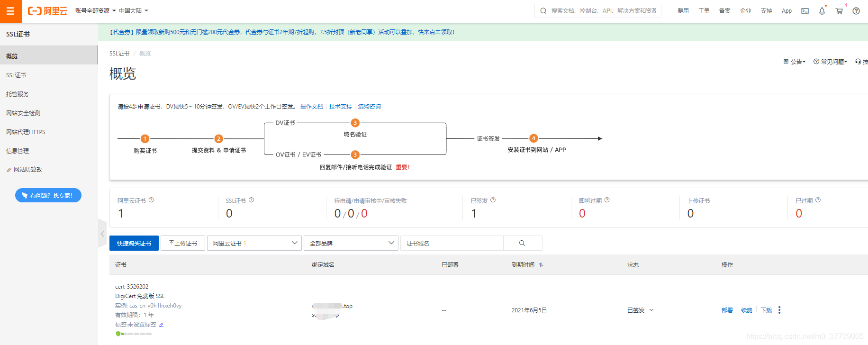The height and width of the screenshot is (345, 868).
Task: Open the hamburger navigation menu
Action: [x=10, y=11]
